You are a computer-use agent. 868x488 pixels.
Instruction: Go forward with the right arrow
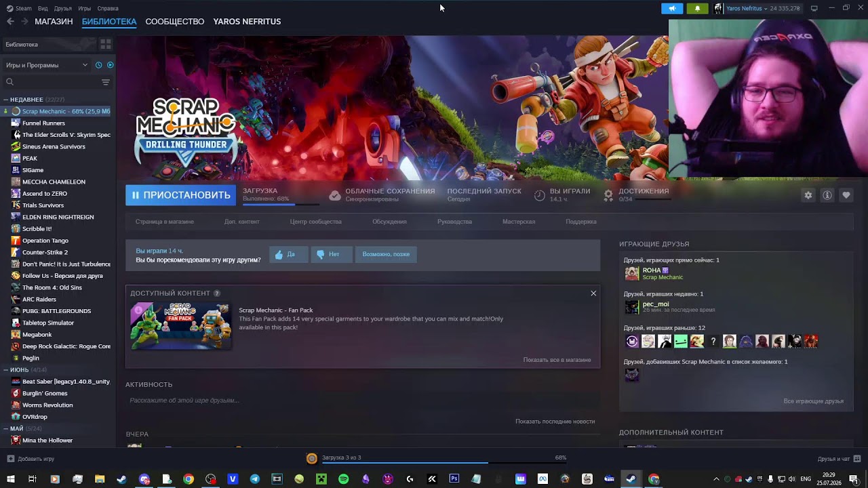click(24, 22)
